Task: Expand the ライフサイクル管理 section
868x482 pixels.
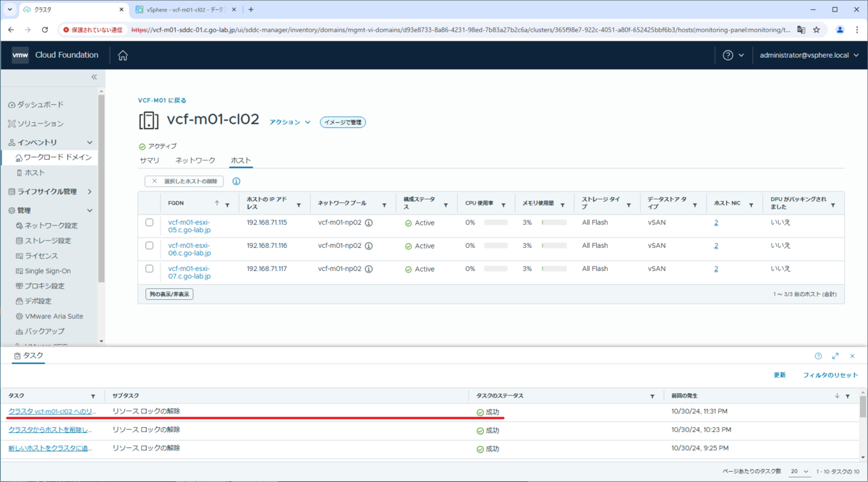Action: point(90,191)
